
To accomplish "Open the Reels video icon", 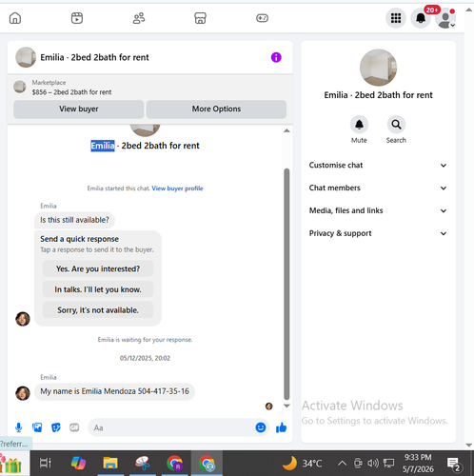I will (x=77, y=18).
